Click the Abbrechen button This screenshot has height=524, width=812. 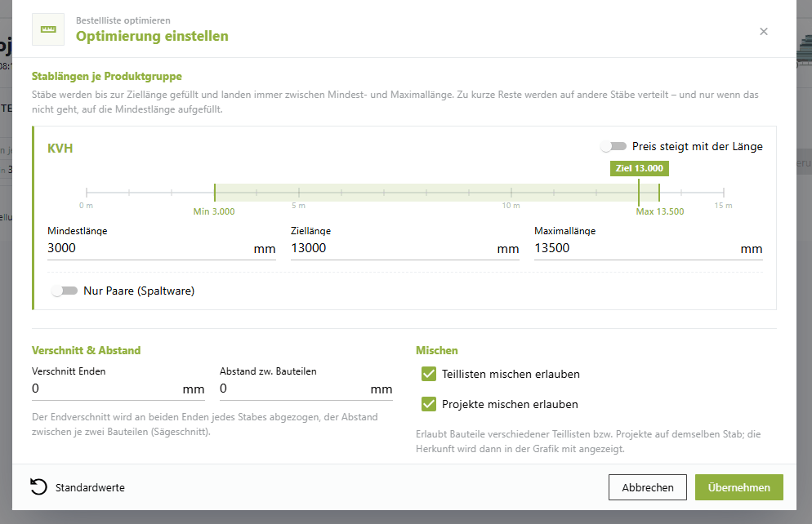click(x=647, y=487)
